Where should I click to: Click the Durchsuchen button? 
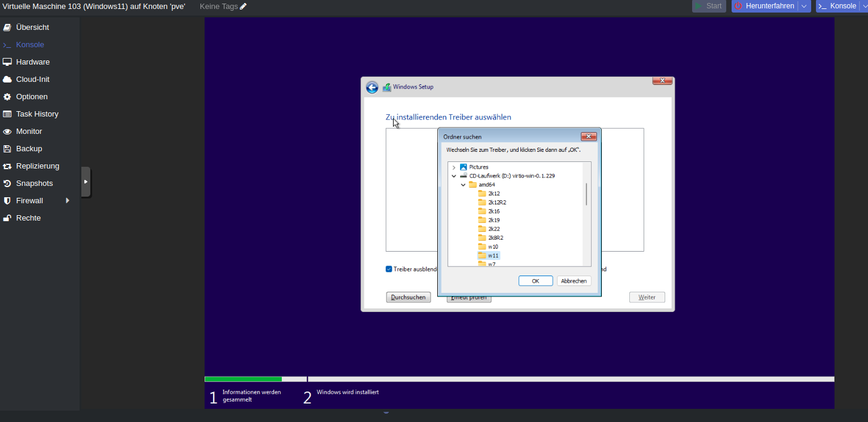point(409,297)
